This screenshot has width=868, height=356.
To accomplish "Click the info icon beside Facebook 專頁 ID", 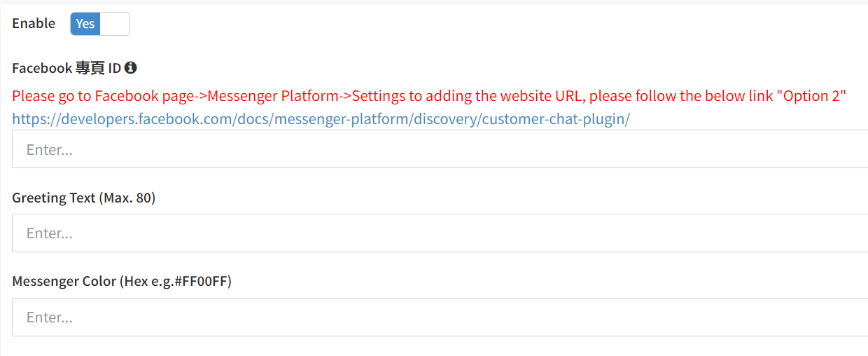I will tap(130, 68).
